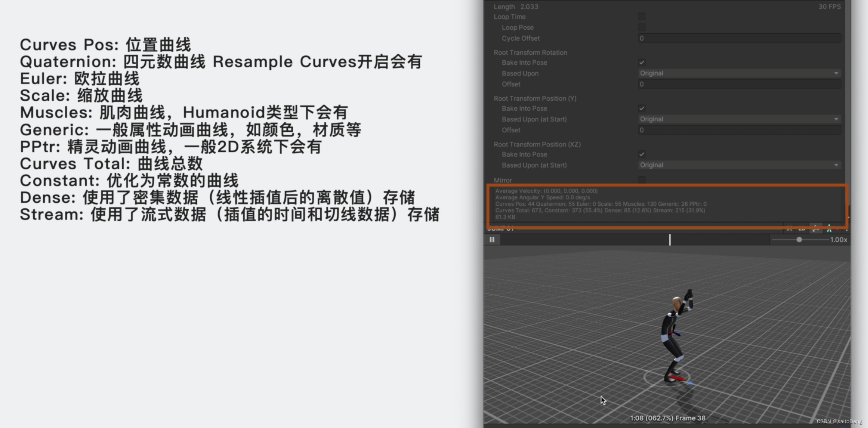868x428 pixels.
Task: Uncheck Bake Into Pose under Root Transform Position (XZ)
Action: click(642, 154)
